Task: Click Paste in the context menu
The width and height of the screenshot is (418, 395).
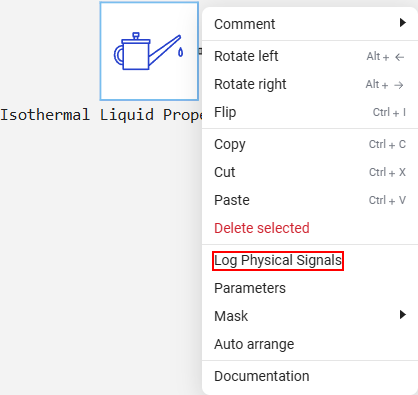Action: (x=310, y=200)
